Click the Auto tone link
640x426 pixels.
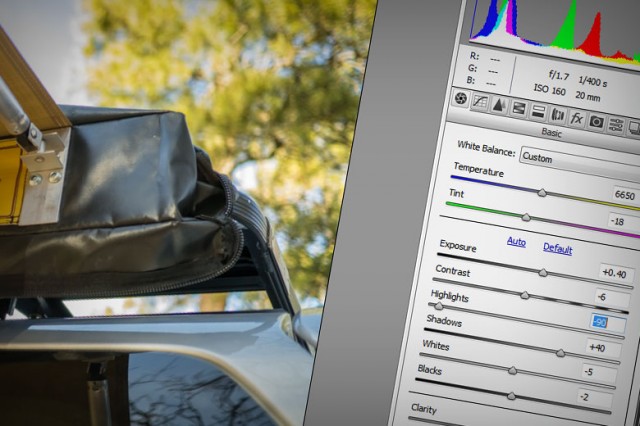pyautogui.click(x=516, y=242)
